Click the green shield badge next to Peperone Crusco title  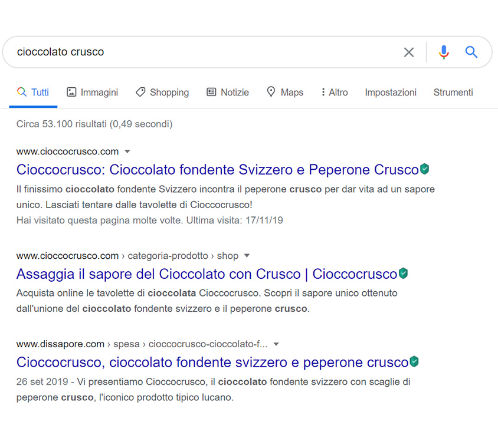pyautogui.click(x=424, y=169)
